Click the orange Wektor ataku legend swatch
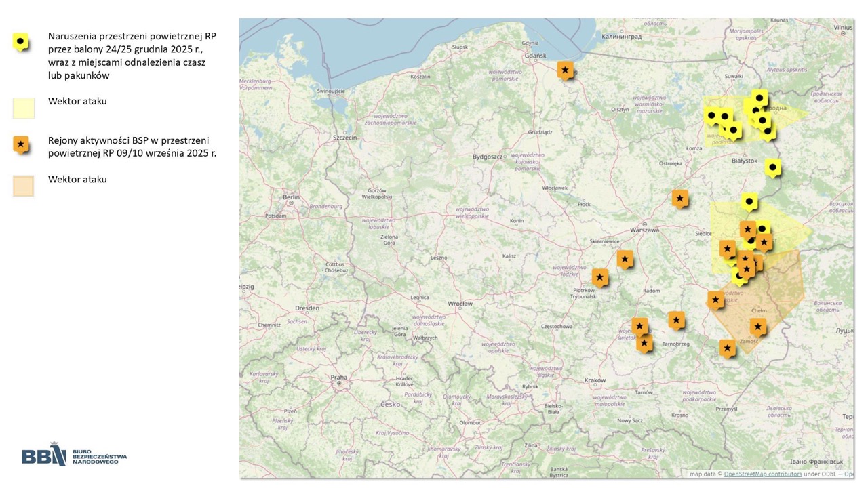 pos(23,186)
